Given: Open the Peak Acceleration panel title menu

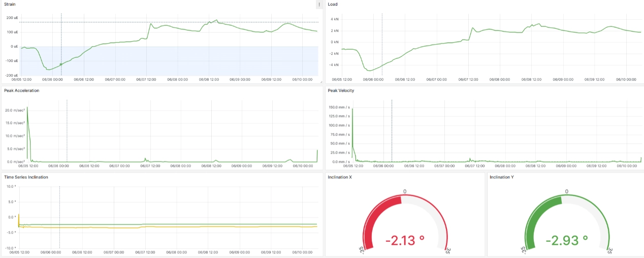Looking at the screenshot, I should click(x=21, y=90).
